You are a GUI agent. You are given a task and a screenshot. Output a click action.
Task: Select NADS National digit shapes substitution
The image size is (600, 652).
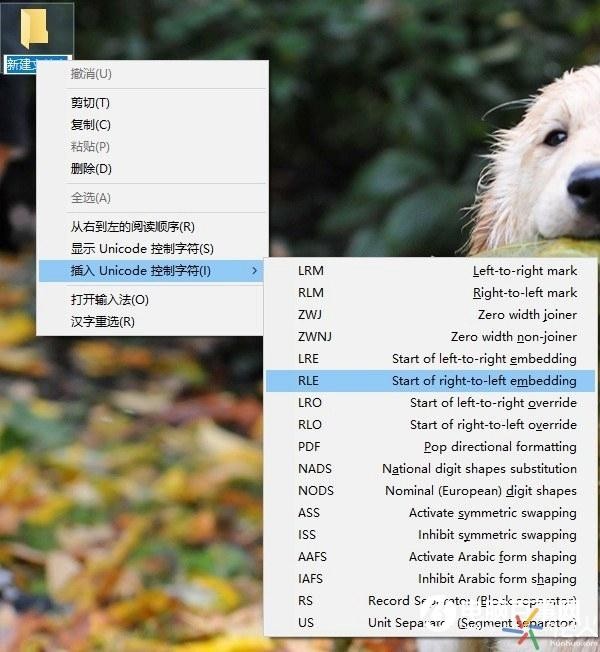(436, 469)
